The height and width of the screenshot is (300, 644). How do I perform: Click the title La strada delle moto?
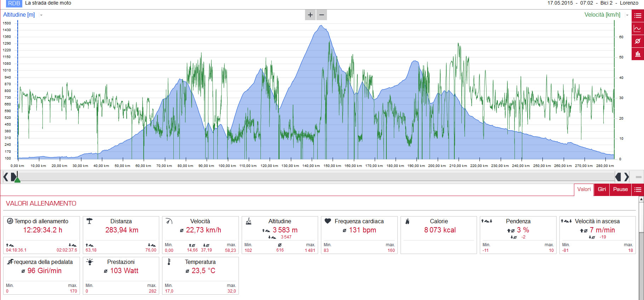(48, 3)
